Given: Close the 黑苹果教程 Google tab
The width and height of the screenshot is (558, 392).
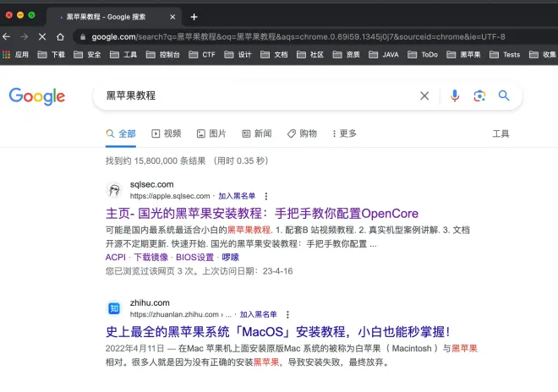Looking at the screenshot, I should pyautogui.click(x=172, y=17).
